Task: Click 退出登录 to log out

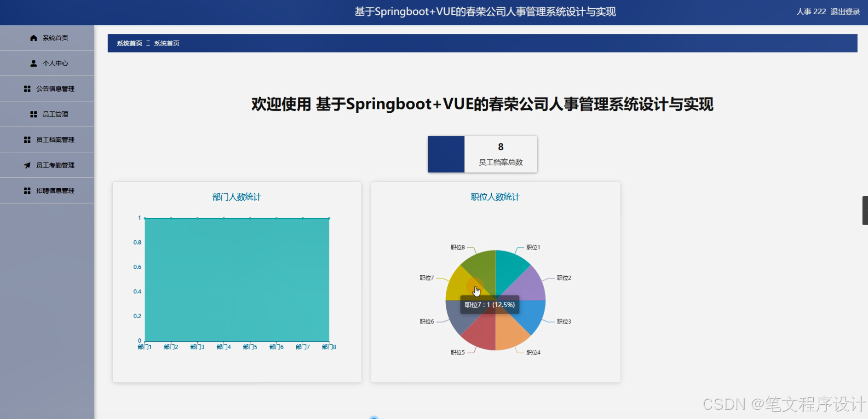Action: click(x=845, y=12)
